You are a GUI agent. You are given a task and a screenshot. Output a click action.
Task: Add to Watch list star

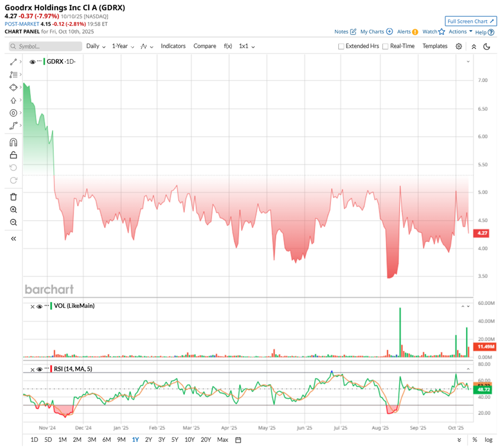pos(441,31)
